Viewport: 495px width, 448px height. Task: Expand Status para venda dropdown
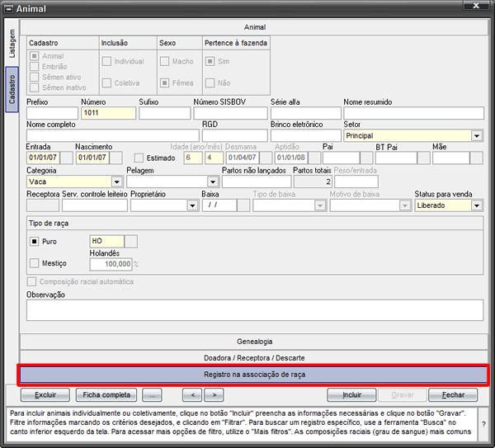477,205
